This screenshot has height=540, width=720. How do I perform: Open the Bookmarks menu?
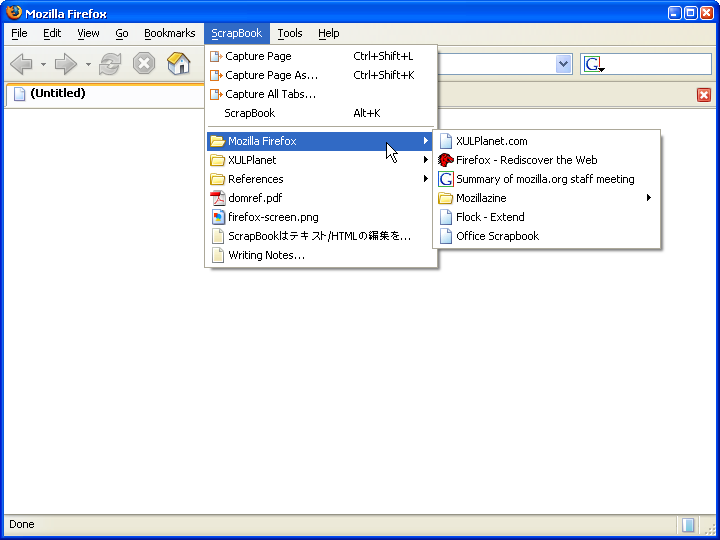pos(169,34)
